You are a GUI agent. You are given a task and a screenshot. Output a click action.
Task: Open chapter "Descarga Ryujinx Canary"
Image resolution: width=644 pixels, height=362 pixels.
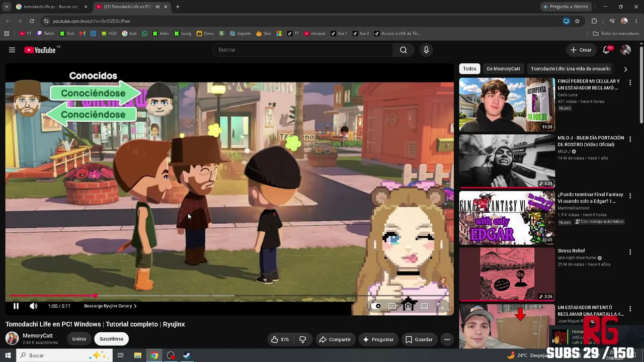click(110, 306)
